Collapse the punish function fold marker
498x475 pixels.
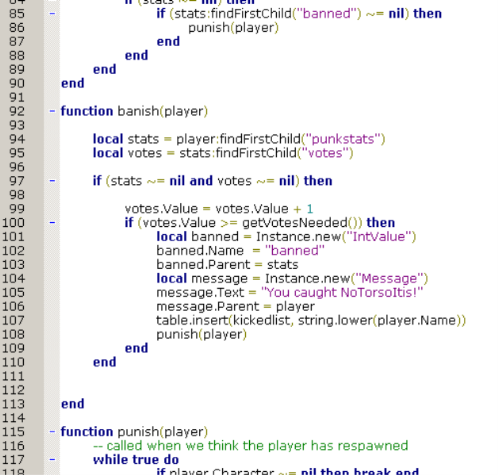pos(52,432)
